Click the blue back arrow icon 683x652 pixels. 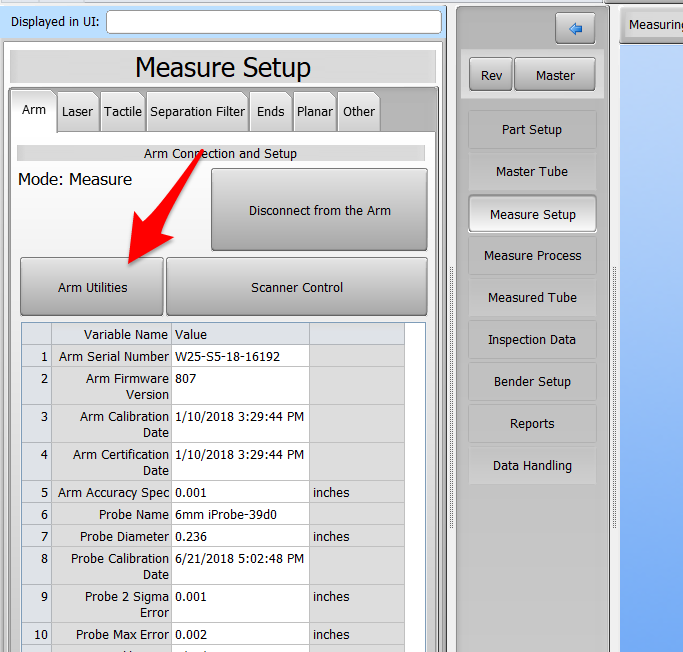(x=575, y=29)
